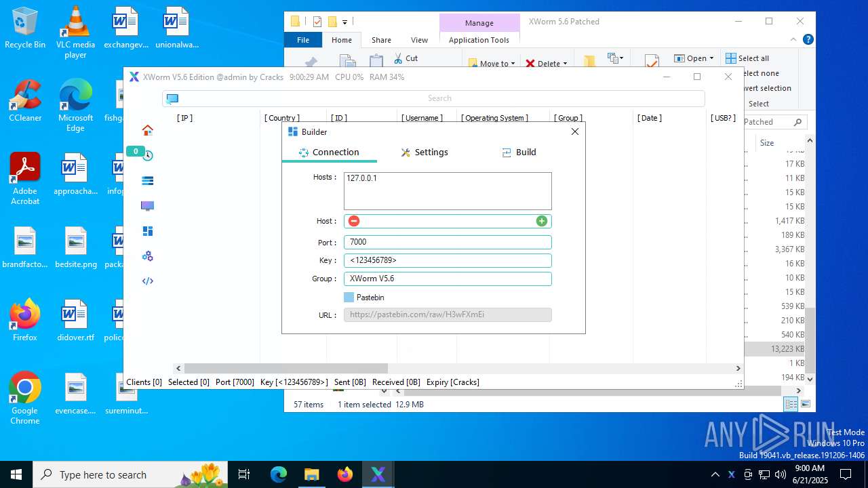868x488 pixels.
Task: Sort by USB? column header
Action: point(723,118)
